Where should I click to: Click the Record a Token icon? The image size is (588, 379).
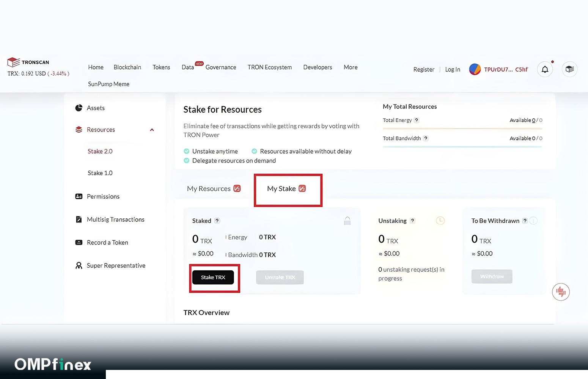79,243
